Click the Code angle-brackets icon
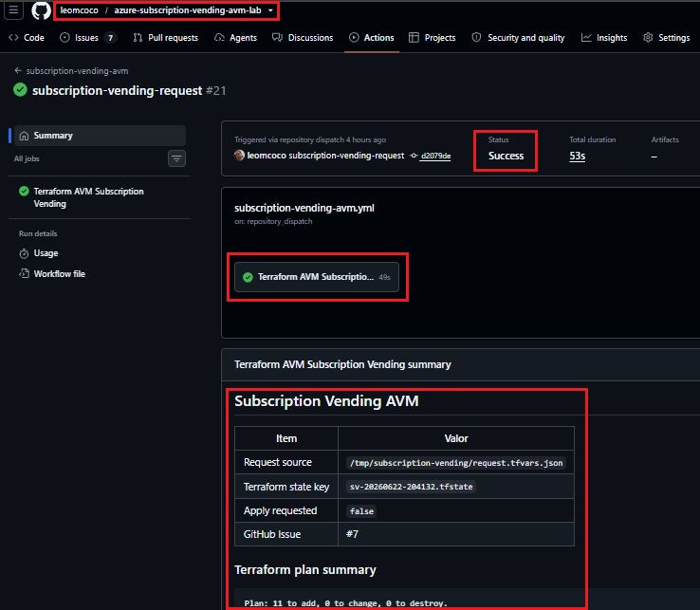The image size is (700, 610). click(13, 38)
